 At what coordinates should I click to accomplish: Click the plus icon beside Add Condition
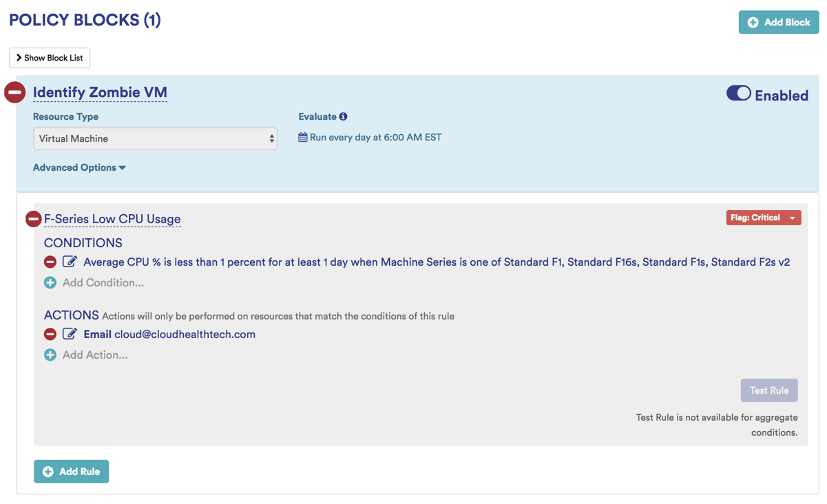coord(50,282)
